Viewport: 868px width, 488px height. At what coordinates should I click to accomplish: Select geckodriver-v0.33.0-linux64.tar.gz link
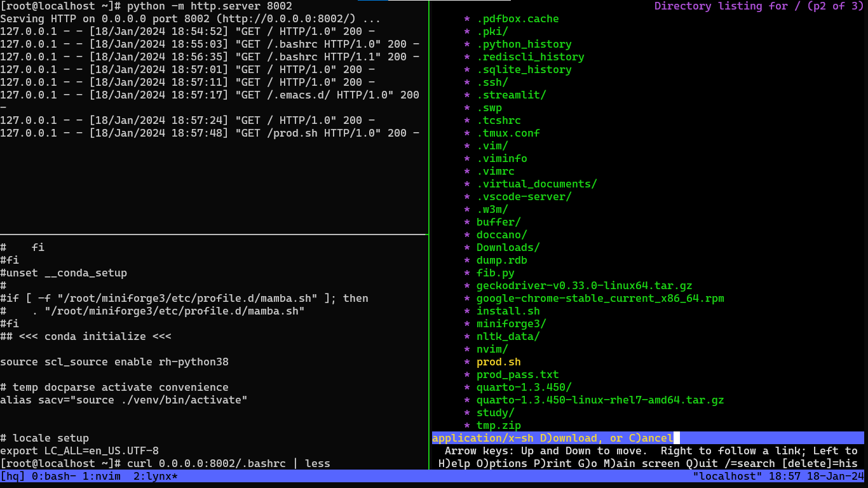585,286
